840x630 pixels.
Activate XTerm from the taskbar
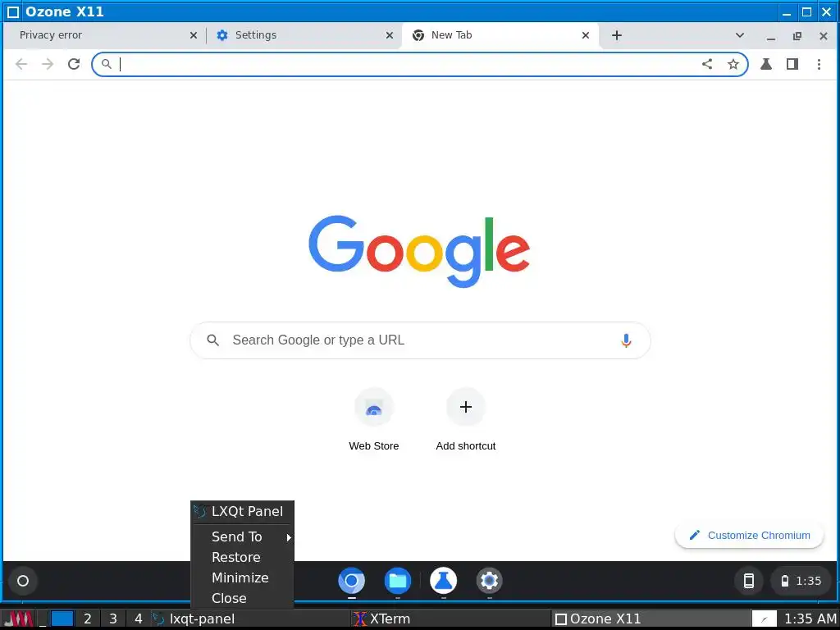click(450, 619)
